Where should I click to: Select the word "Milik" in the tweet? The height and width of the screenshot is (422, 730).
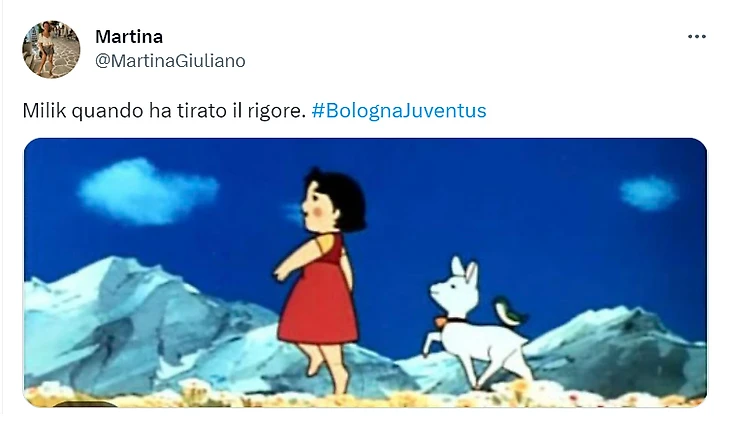pos(45,111)
